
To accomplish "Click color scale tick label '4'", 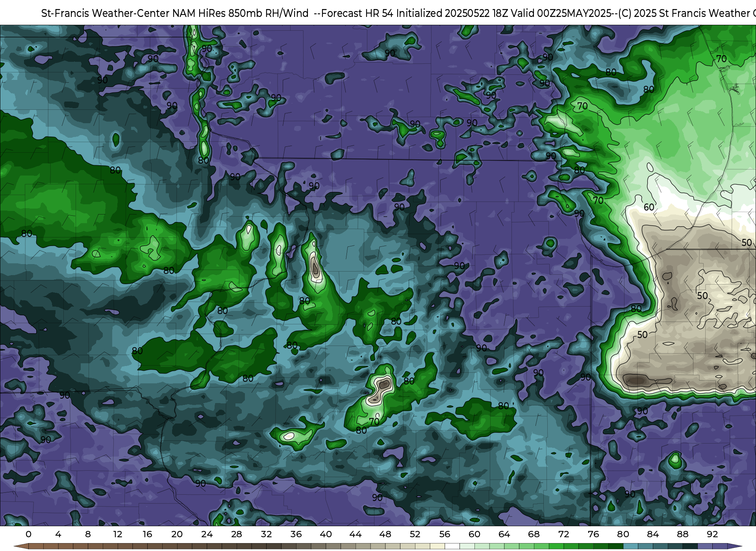I will click(58, 534).
